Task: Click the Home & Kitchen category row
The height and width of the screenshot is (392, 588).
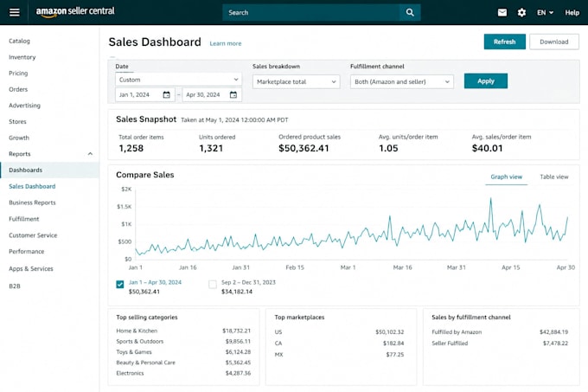Action: [183, 331]
